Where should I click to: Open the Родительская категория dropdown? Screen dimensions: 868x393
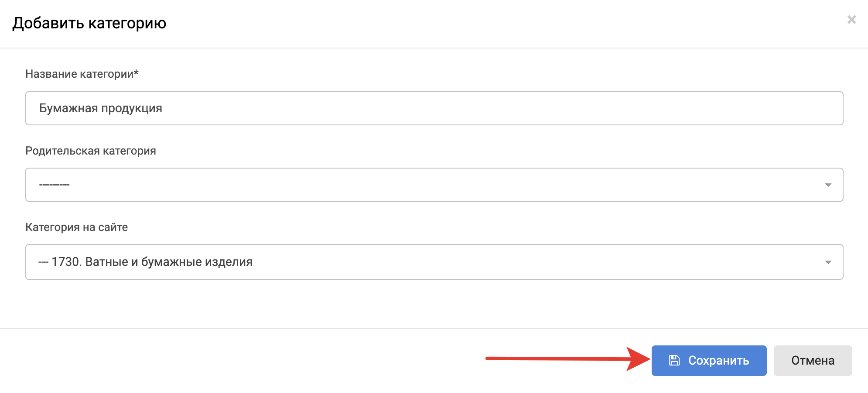click(x=434, y=185)
